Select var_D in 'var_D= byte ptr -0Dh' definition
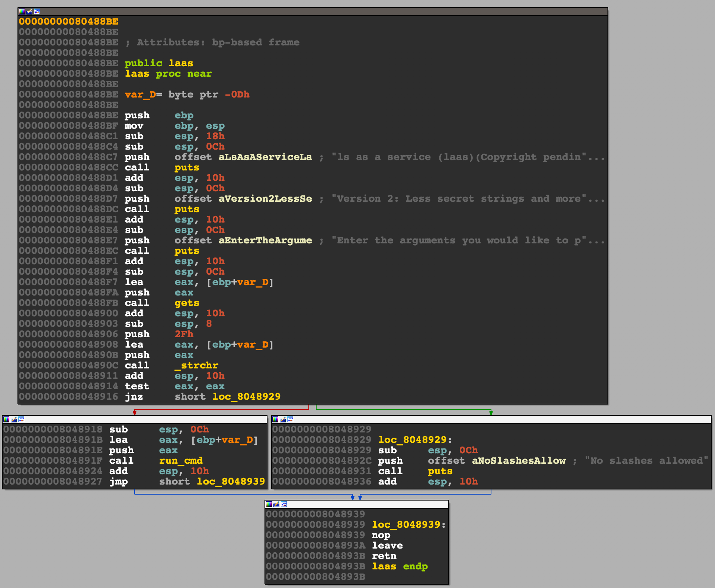Viewport: 715px width, 588px height. 140,95
